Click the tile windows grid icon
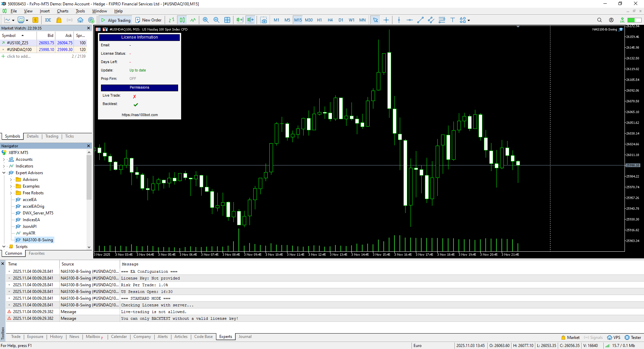Screen dimensions: 644x349 [x=227, y=20]
